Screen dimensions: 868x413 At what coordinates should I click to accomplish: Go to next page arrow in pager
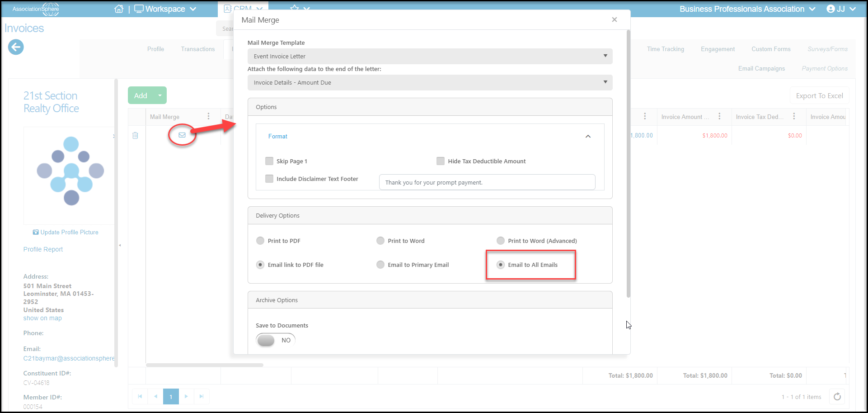tap(186, 396)
